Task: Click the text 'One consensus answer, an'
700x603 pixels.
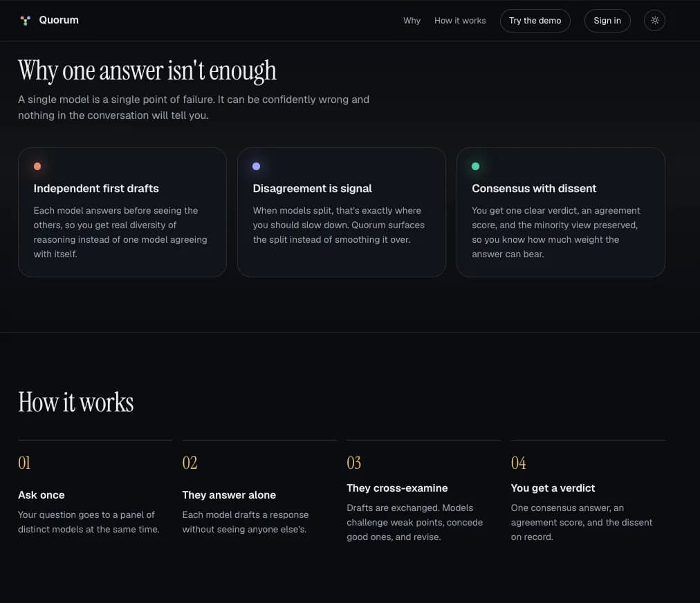Action: click(582, 522)
